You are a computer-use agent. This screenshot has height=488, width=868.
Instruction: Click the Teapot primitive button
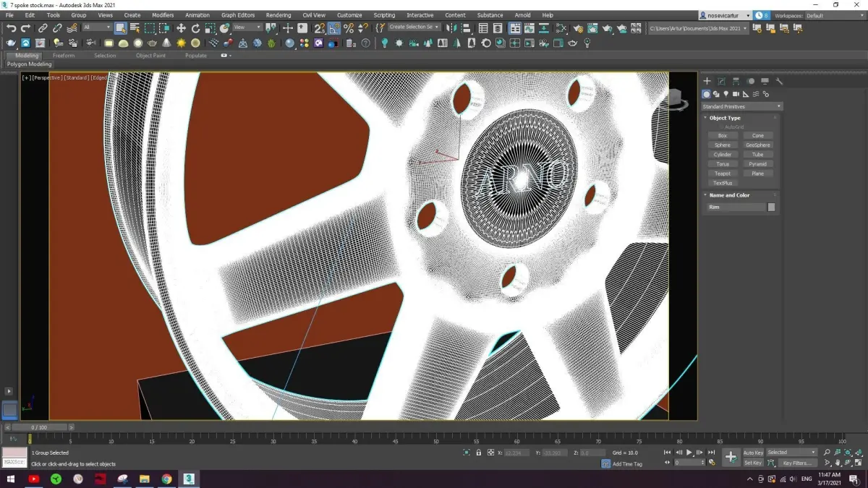click(x=723, y=174)
